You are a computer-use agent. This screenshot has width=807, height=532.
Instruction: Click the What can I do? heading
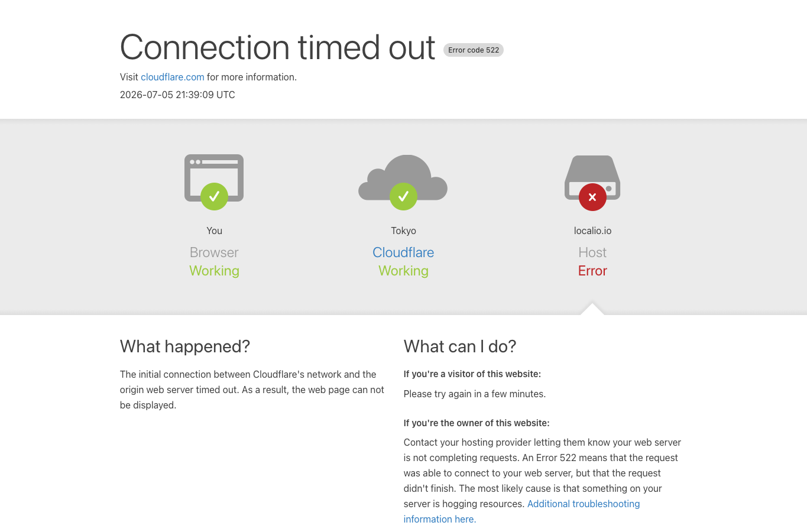click(460, 346)
